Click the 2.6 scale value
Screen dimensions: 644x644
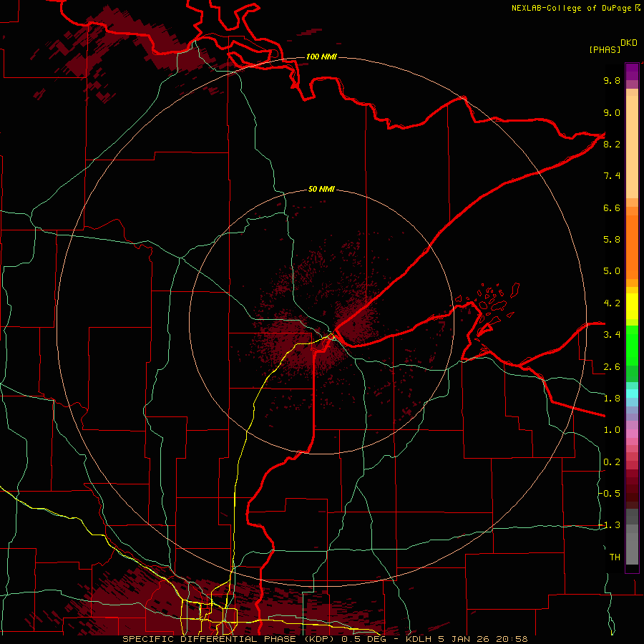pyautogui.click(x=612, y=367)
